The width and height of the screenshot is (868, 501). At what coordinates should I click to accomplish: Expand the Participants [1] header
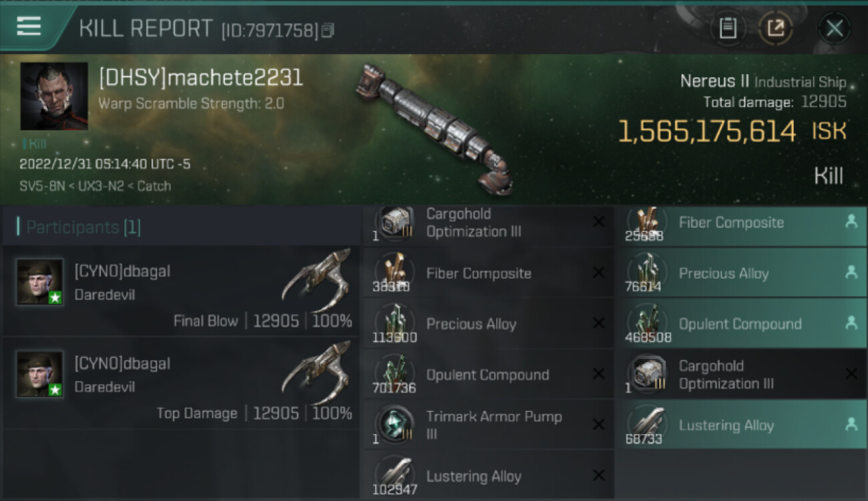180,226
